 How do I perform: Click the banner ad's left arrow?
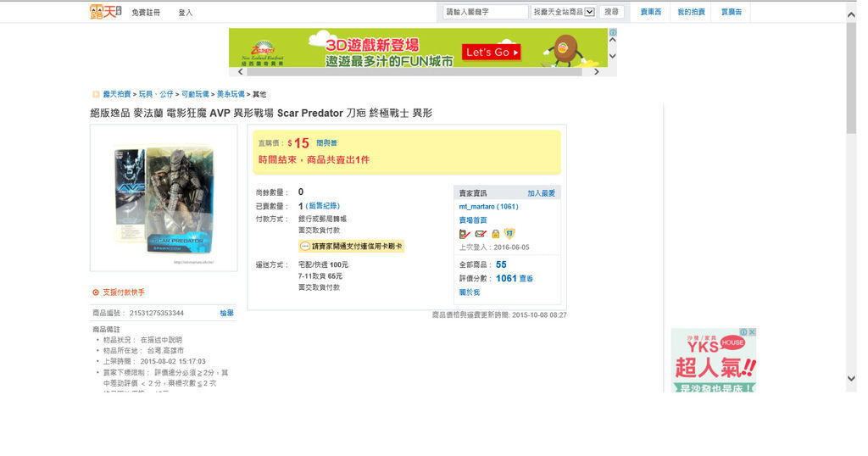[240, 72]
